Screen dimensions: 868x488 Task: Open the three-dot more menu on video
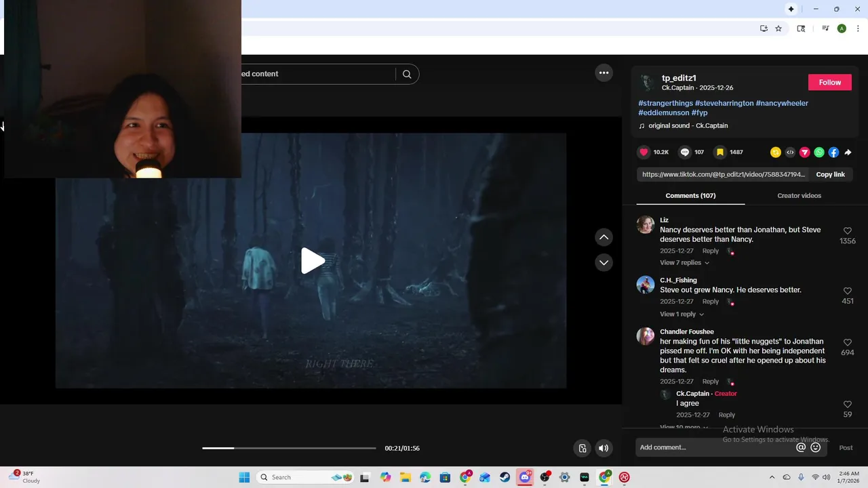click(604, 73)
